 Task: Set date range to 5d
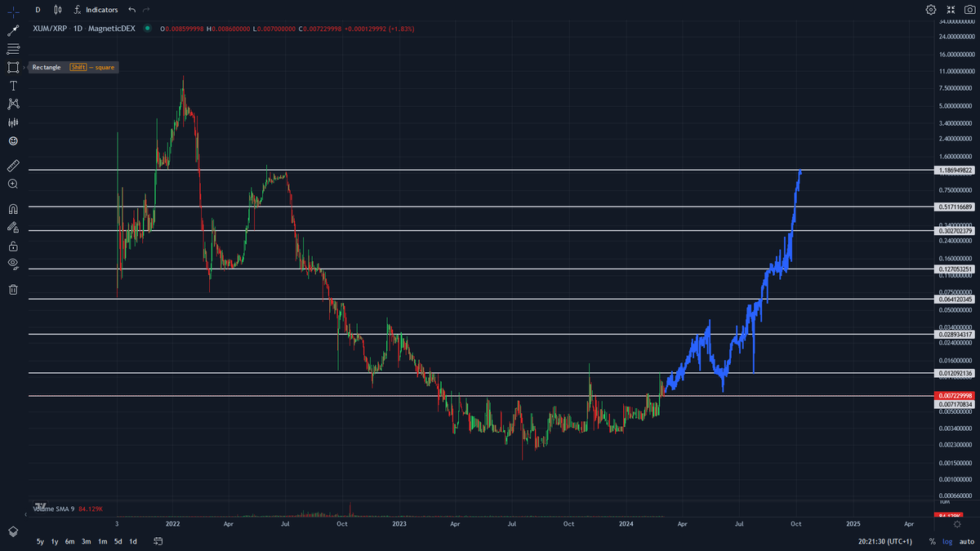(x=118, y=541)
